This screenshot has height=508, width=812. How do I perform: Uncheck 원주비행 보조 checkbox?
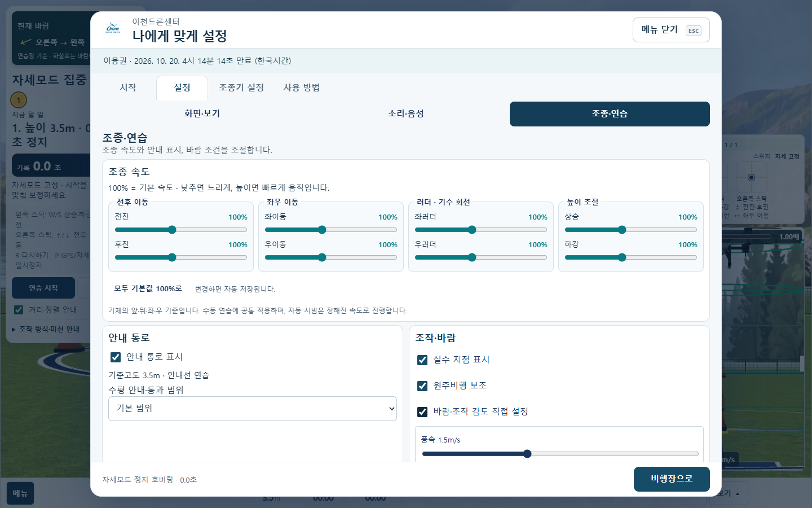coord(422,386)
